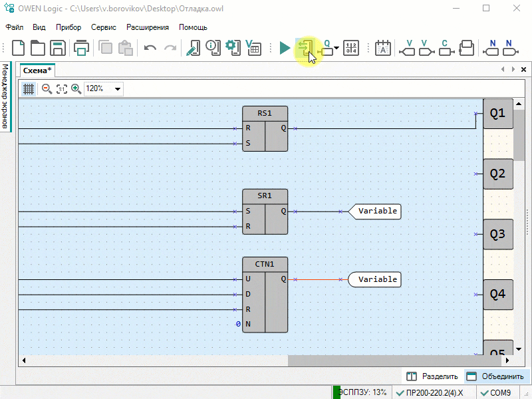Toggle the Объединить merge view
The height and width of the screenshot is (399, 532).
496,376
